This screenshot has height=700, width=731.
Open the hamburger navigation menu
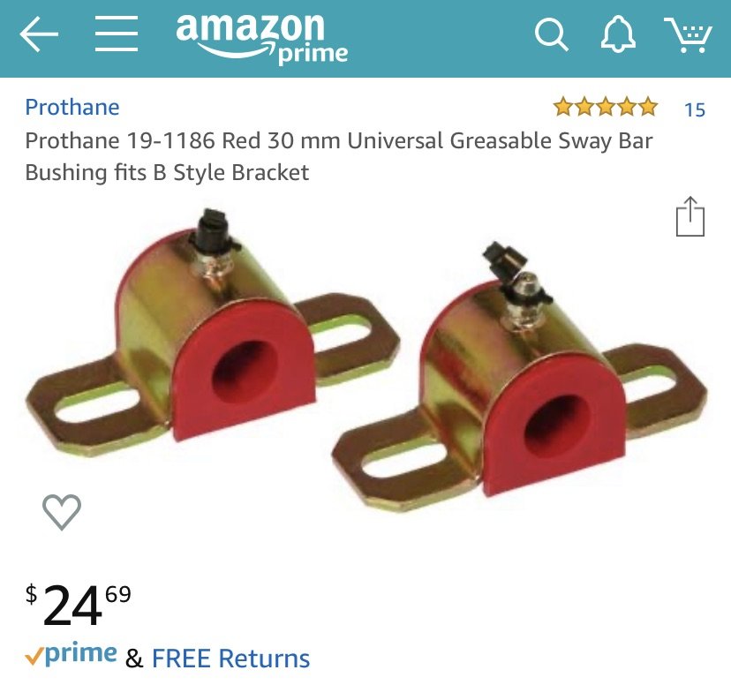coord(117,34)
